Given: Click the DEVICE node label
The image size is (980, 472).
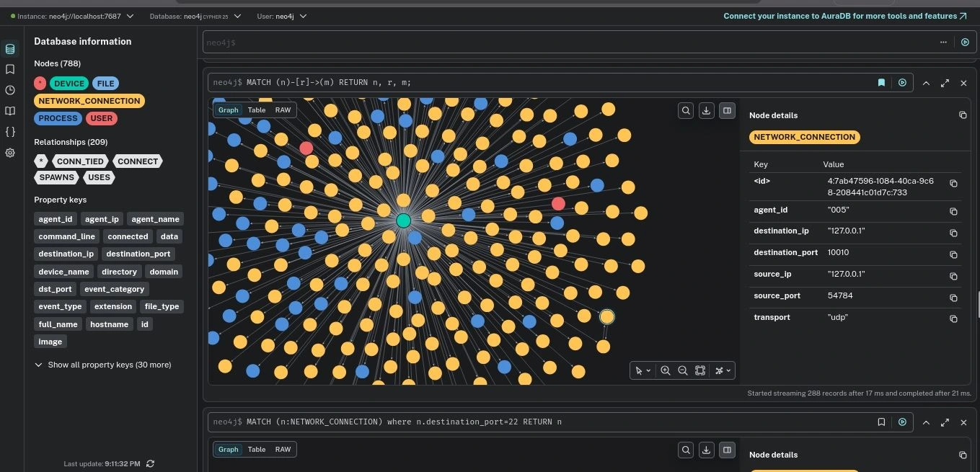Looking at the screenshot, I should point(69,84).
